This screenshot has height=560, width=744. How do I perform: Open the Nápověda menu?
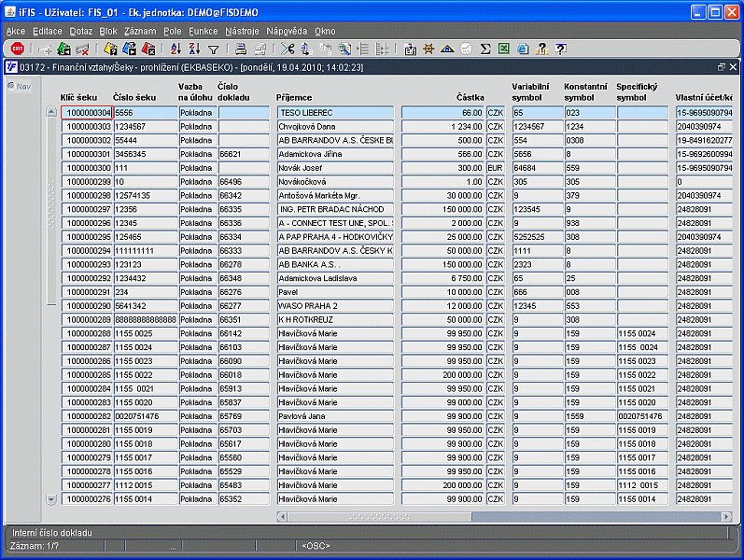click(x=286, y=31)
